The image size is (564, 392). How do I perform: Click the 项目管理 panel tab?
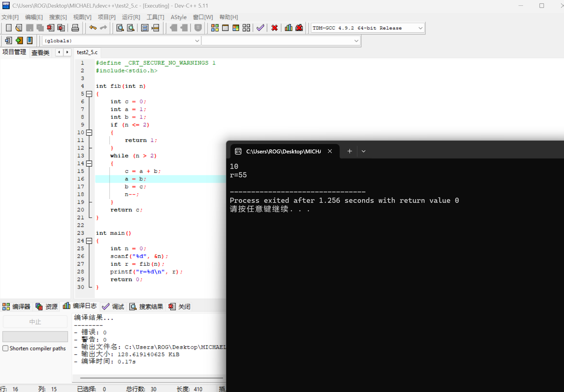click(x=14, y=52)
